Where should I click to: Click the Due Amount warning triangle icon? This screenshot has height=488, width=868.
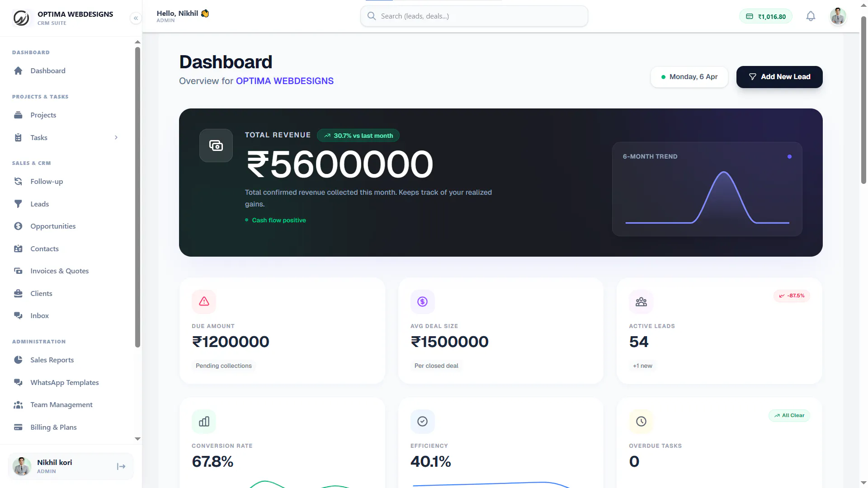(x=204, y=302)
